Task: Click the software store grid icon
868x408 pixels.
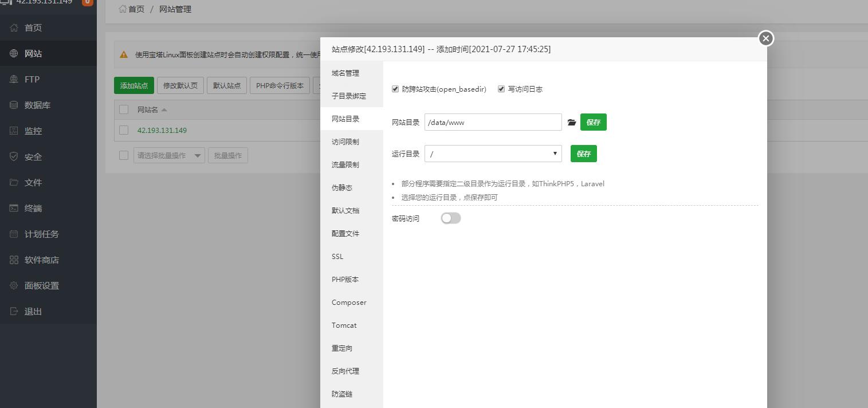Action: pos(14,260)
